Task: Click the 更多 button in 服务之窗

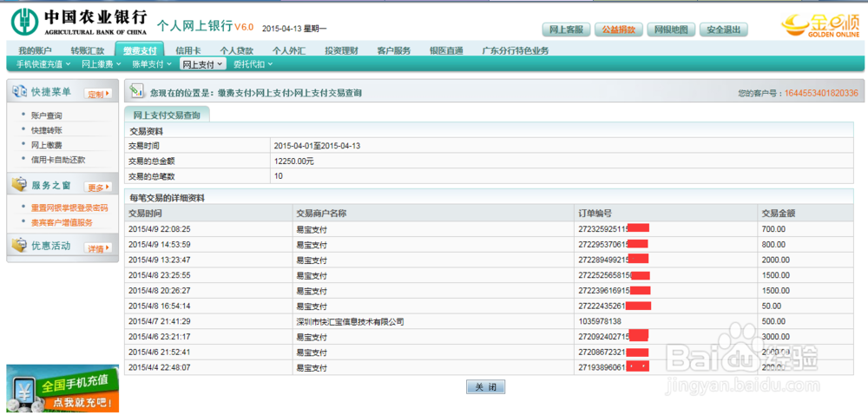Action: 98,187
